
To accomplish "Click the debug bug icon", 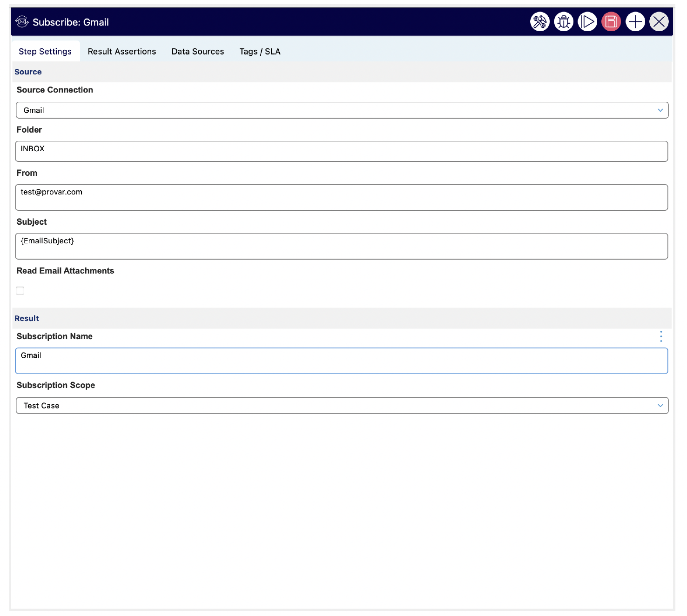I will pos(564,22).
